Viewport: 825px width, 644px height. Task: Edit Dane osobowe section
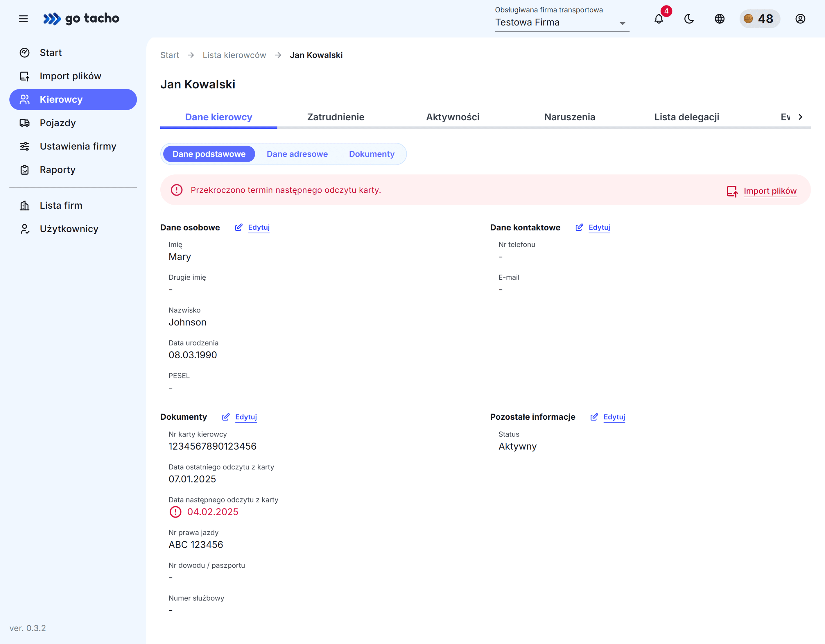pos(259,228)
